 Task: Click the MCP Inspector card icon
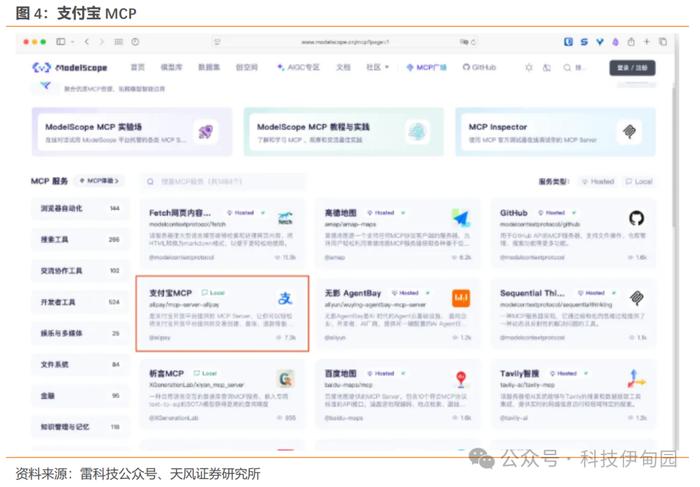click(629, 132)
